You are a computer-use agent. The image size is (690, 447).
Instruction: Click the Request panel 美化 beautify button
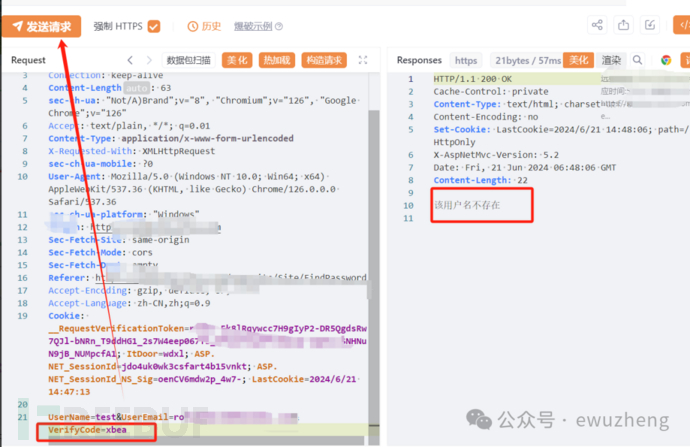tap(237, 60)
